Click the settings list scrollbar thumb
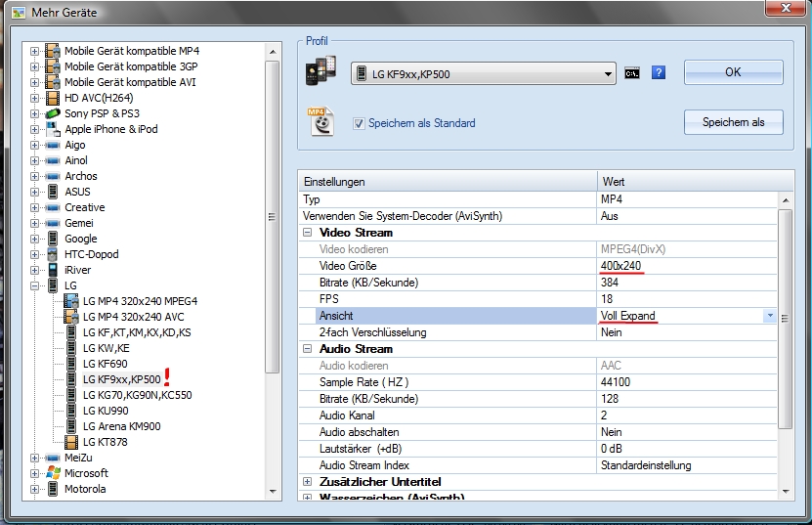 (785, 319)
